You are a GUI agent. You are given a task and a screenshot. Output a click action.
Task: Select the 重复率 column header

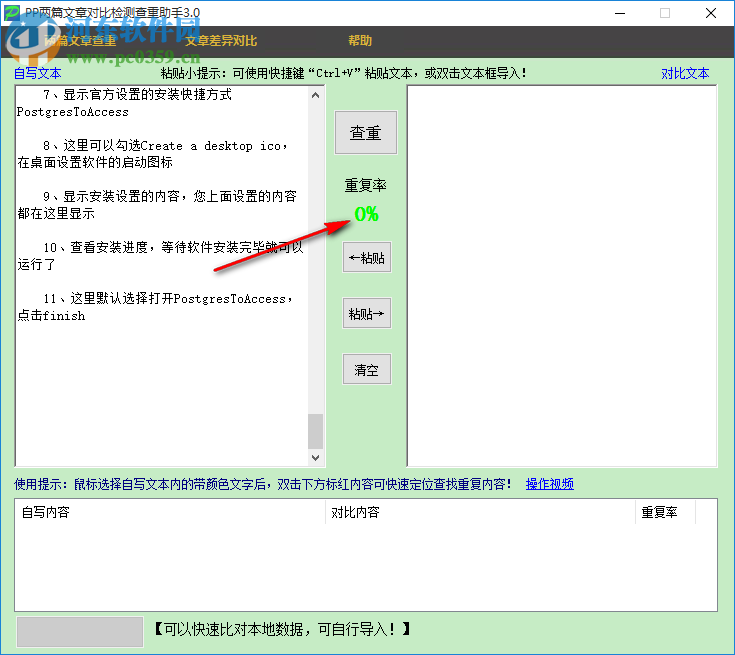pyautogui.click(x=665, y=512)
